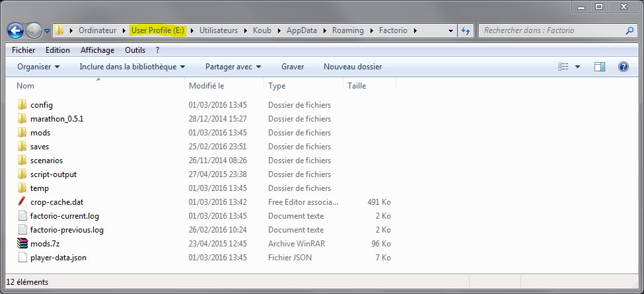Click the Rechercher dans Factorio search field

point(552,30)
